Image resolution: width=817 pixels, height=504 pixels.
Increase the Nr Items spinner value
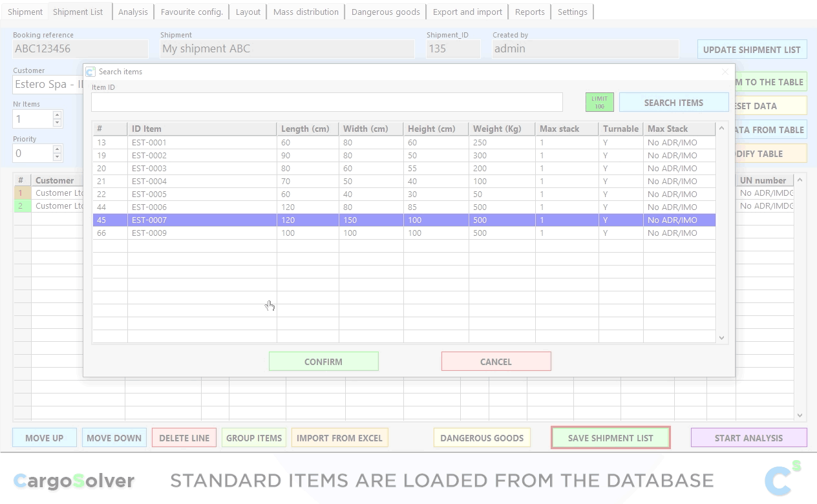click(58, 115)
